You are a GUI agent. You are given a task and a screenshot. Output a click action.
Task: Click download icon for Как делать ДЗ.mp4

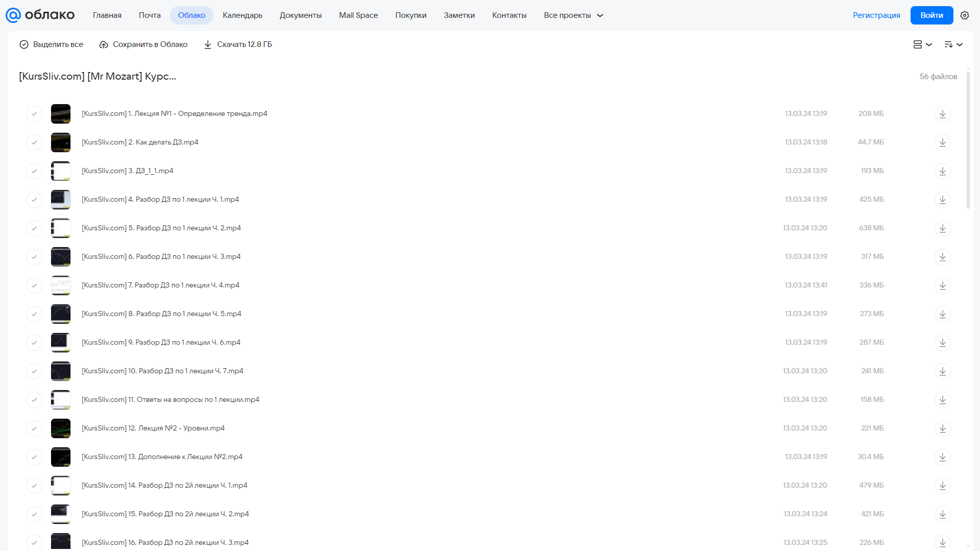[943, 142]
